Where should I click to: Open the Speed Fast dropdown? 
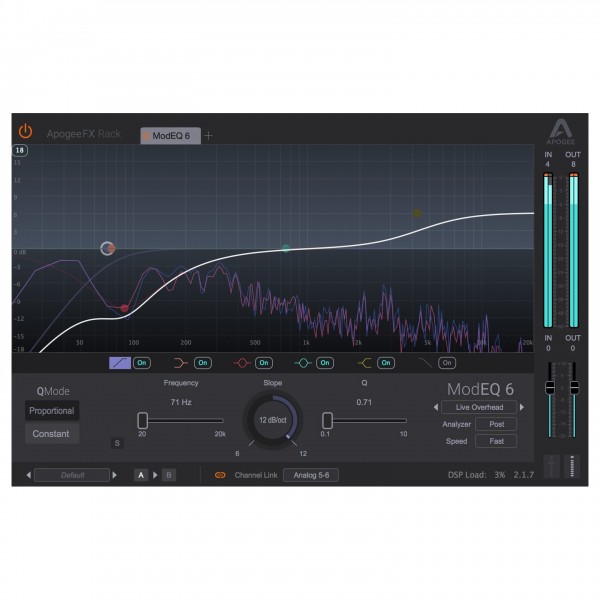click(496, 441)
